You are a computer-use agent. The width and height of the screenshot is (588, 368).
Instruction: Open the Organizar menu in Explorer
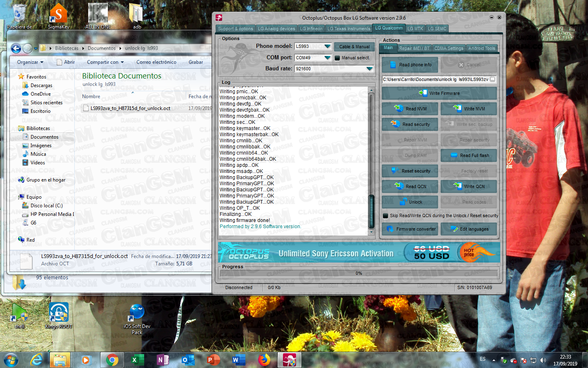click(x=30, y=62)
